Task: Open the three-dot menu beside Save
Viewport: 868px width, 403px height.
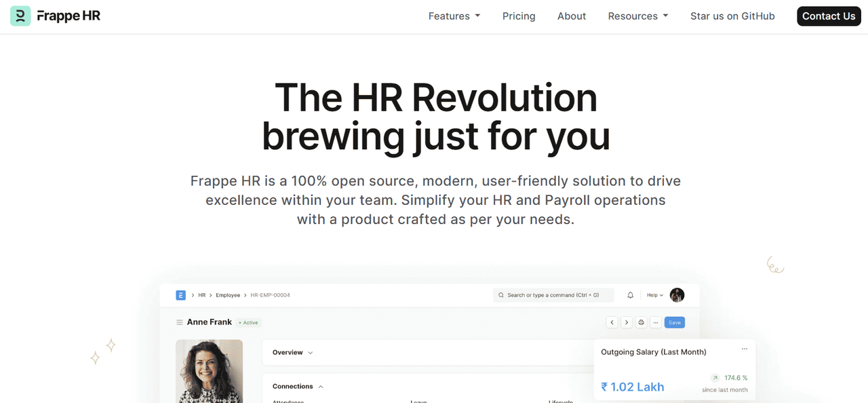Action: tap(656, 322)
